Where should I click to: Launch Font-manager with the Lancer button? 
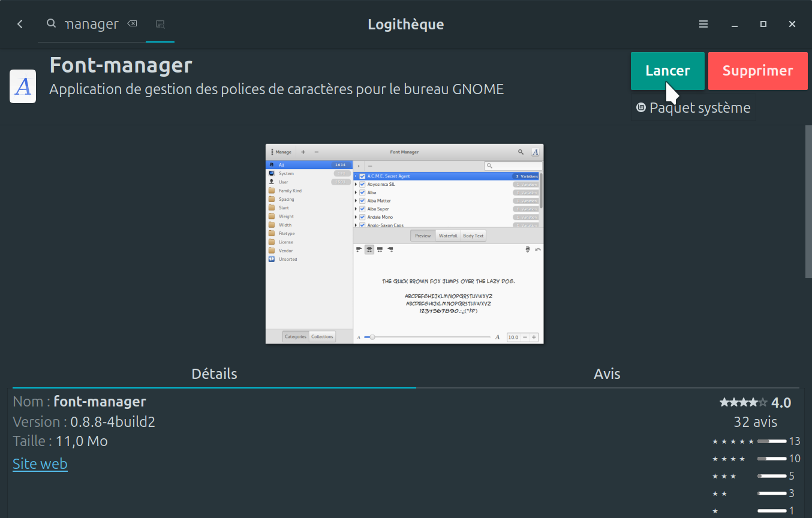[667, 71]
